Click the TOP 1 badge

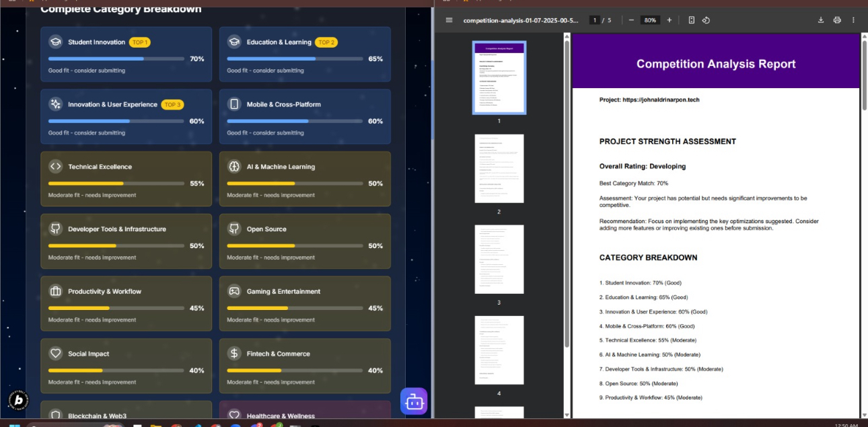pos(140,42)
